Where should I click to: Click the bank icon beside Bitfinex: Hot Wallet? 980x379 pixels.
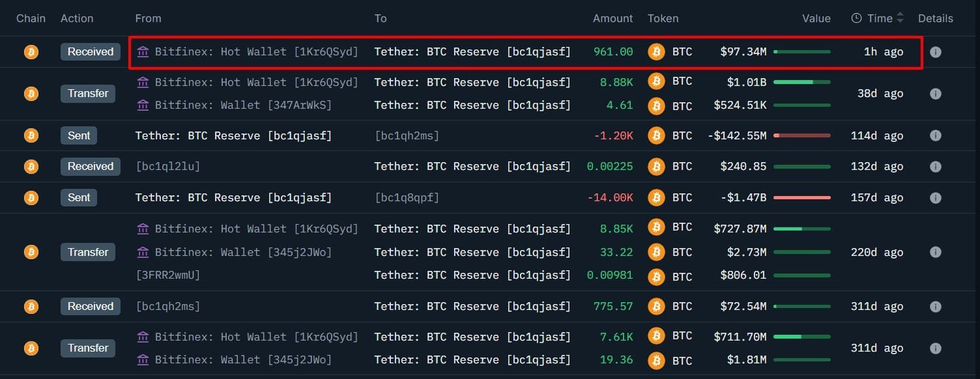pyautogui.click(x=143, y=52)
